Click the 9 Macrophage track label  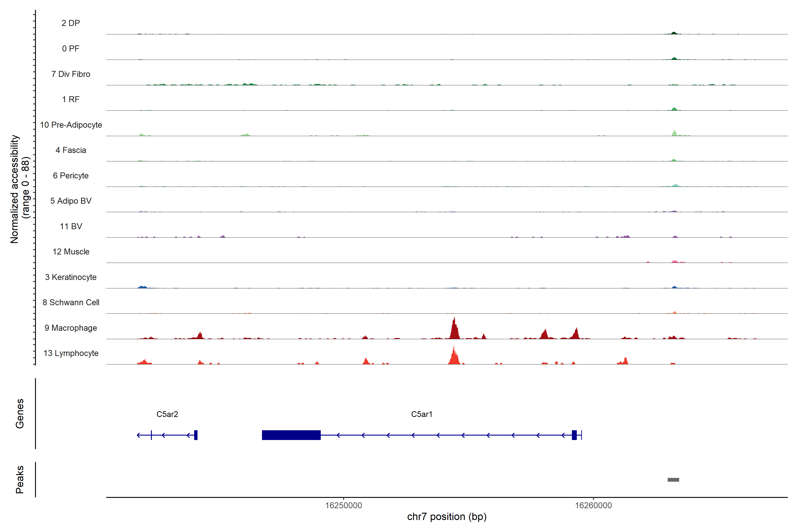pyautogui.click(x=70, y=328)
